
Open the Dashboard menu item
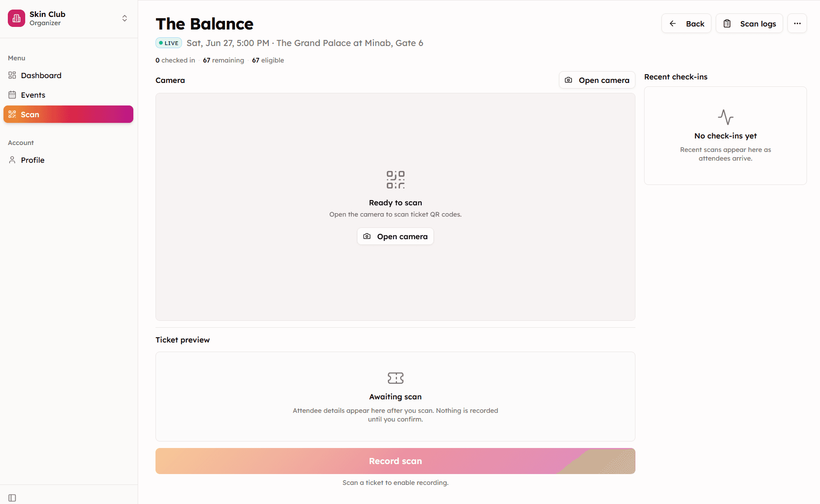point(69,76)
